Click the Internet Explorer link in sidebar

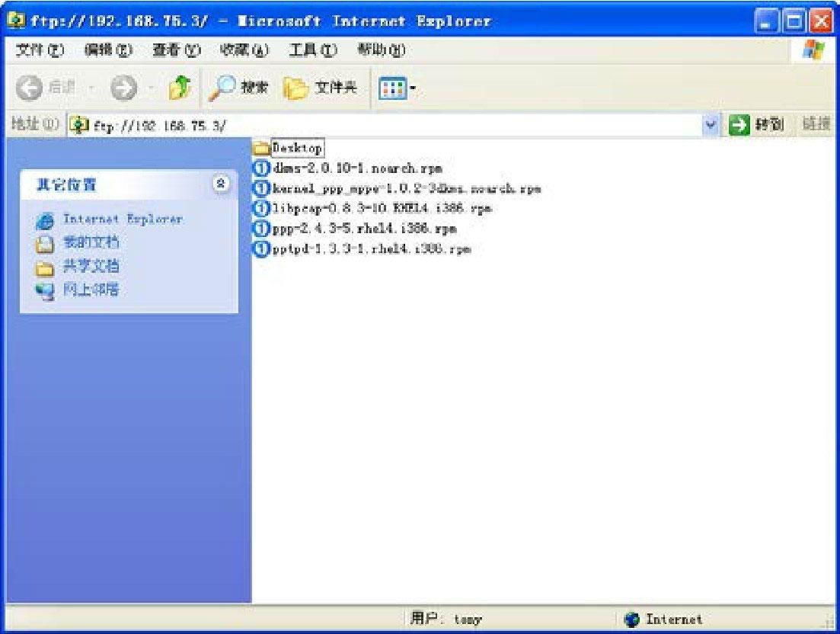click(x=123, y=219)
